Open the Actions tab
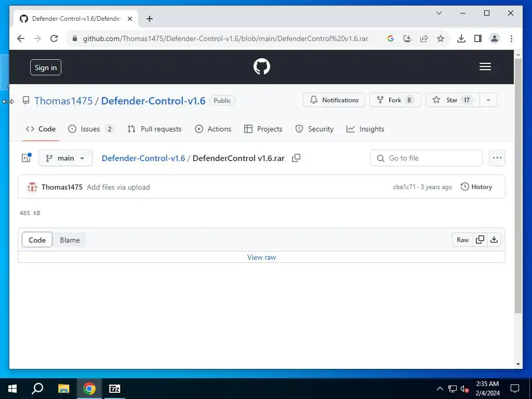The width and height of the screenshot is (532, 399). [213, 129]
